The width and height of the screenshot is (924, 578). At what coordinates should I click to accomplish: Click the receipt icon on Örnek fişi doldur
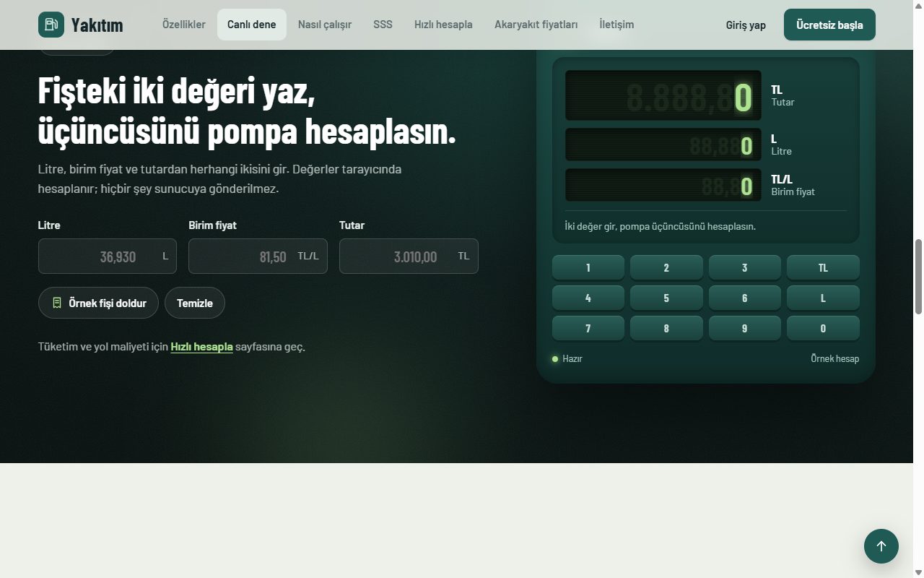coord(57,303)
